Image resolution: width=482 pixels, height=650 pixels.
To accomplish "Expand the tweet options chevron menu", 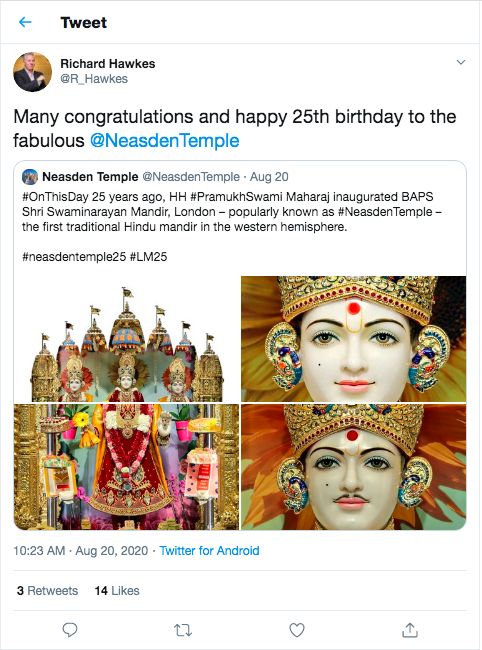I will [460, 63].
